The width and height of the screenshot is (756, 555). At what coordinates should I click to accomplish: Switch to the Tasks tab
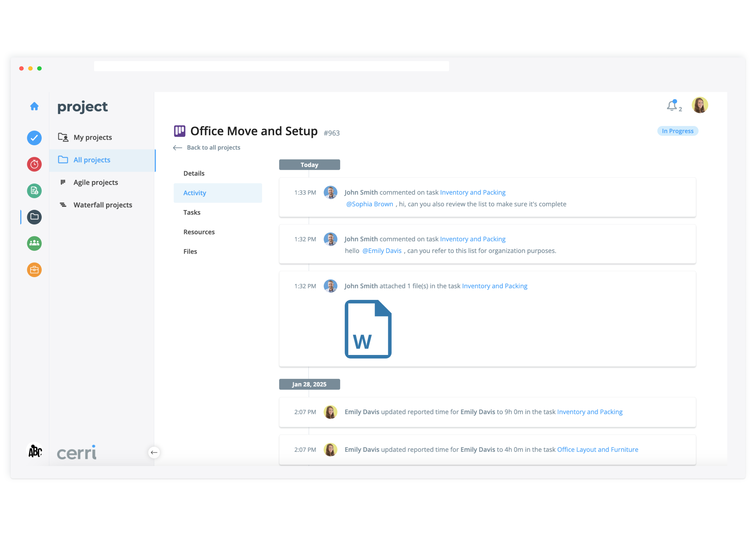coord(192,212)
